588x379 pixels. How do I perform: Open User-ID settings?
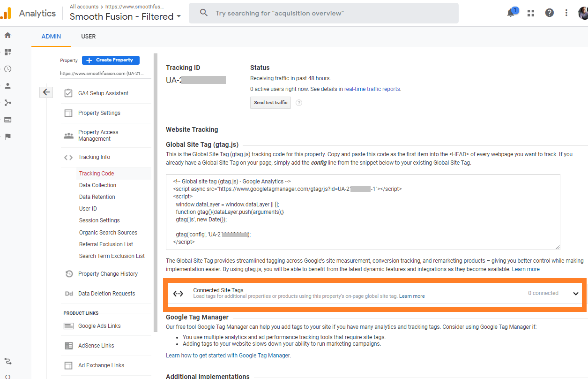(x=88, y=209)
